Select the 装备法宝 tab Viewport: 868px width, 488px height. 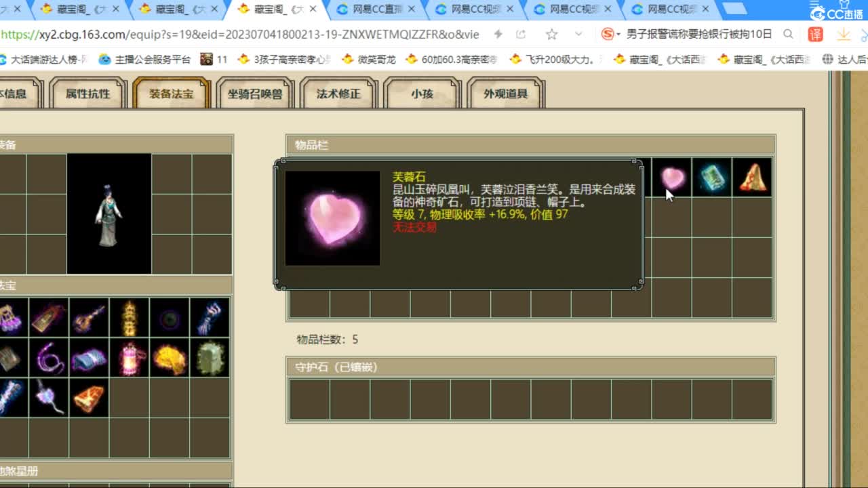click(x=172, y=94)
